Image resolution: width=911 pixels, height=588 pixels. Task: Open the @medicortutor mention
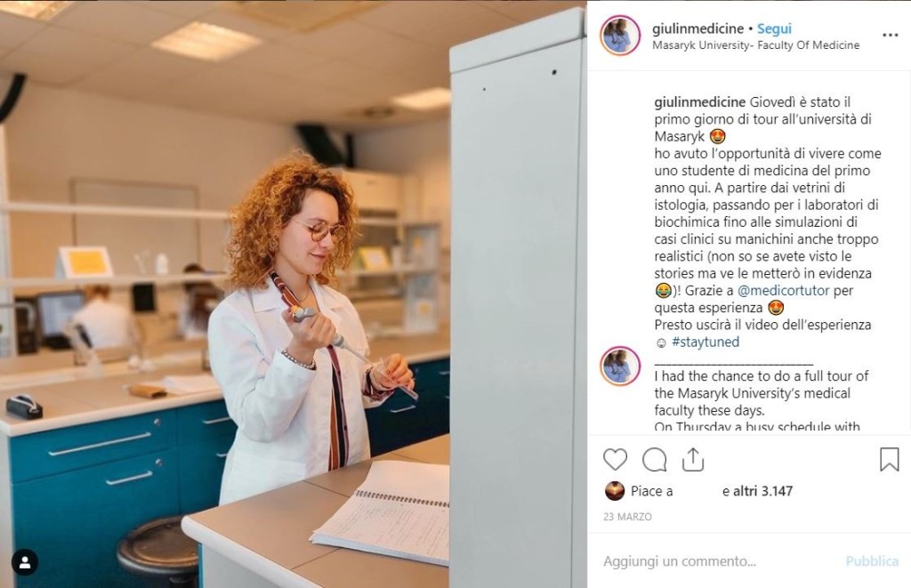pyautogui.click(x=783, y=291)
